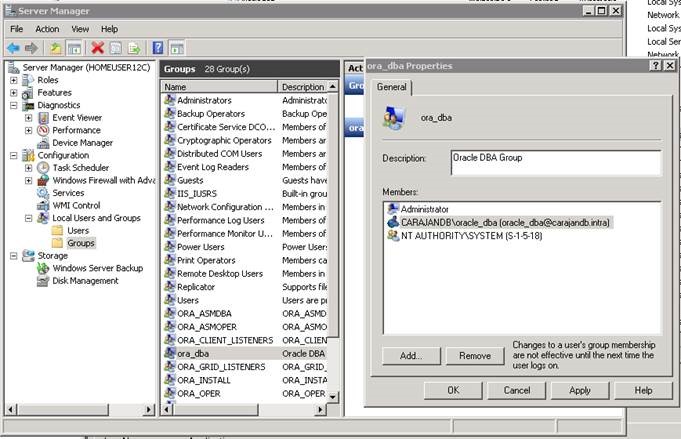
Task: Sort groups by Name column header
Action: pyautogui.click(x=219, y=87)
